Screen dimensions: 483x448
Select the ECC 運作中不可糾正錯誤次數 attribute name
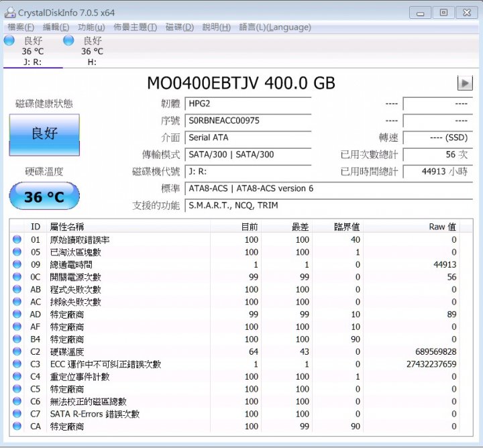tap(106, 364)
